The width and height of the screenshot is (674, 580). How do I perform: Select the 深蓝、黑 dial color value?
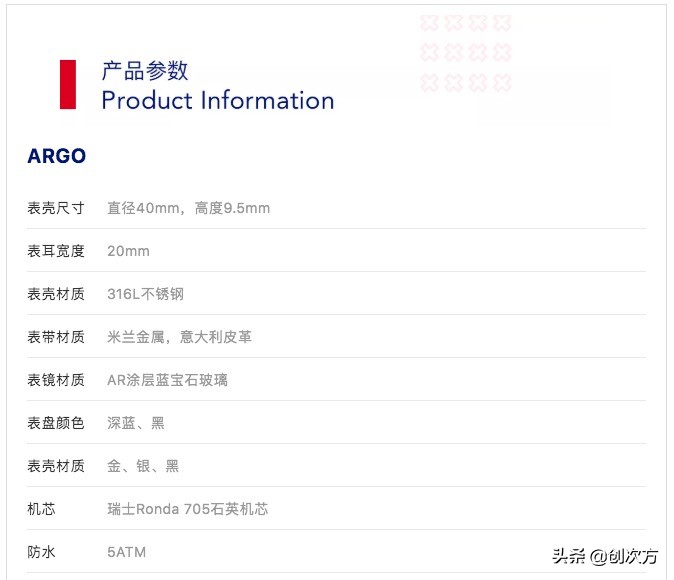136,423
